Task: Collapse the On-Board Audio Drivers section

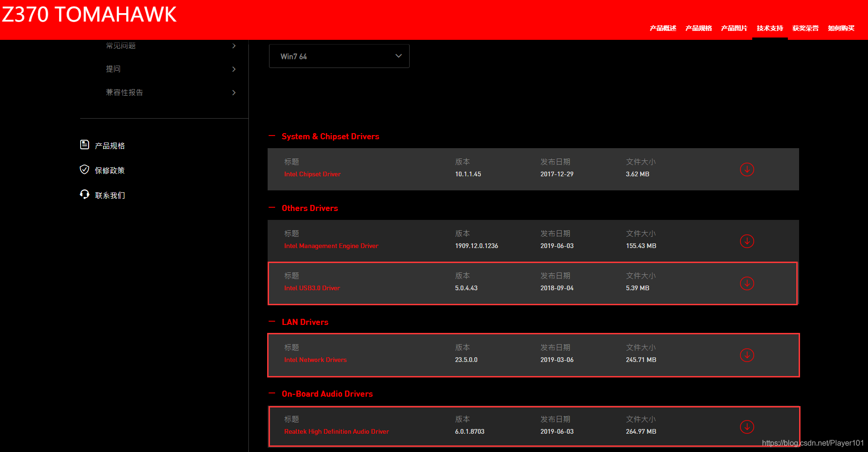Action: click(272, 393)
